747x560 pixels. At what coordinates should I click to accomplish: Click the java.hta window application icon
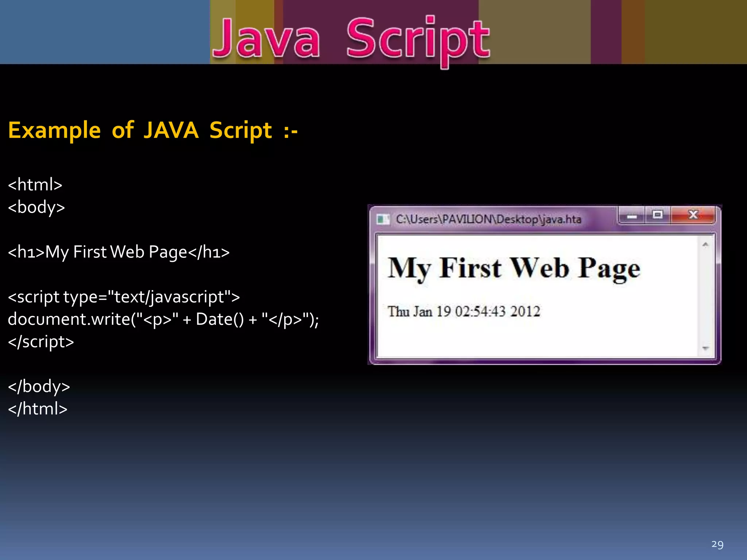pyautogui.click(x=383, y=219)
